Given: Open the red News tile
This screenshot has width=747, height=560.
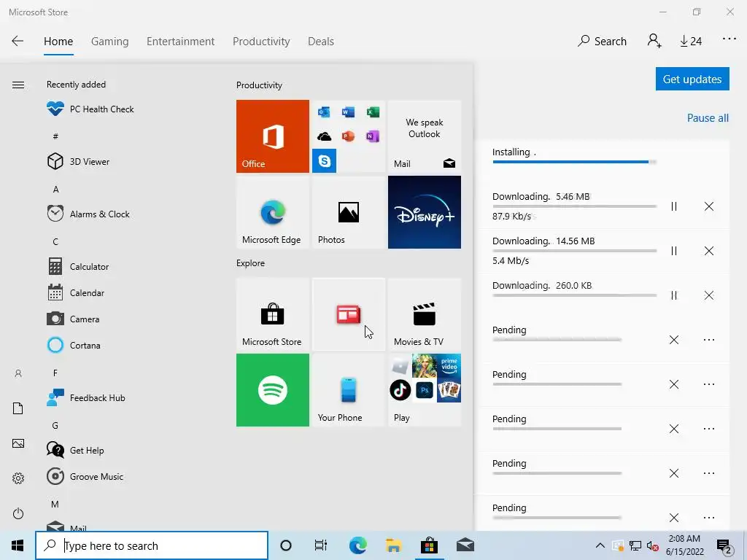Looking at the screenshot, I should [x=349, y=314].
